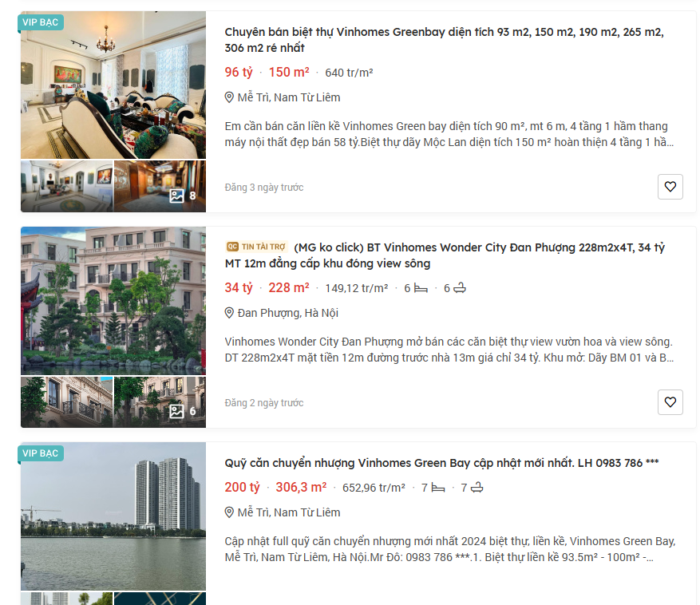Favorite the Vinhomes Wonder City listing heart
The width and height of the screenshot is (700, 605).
tap(670, 402)
